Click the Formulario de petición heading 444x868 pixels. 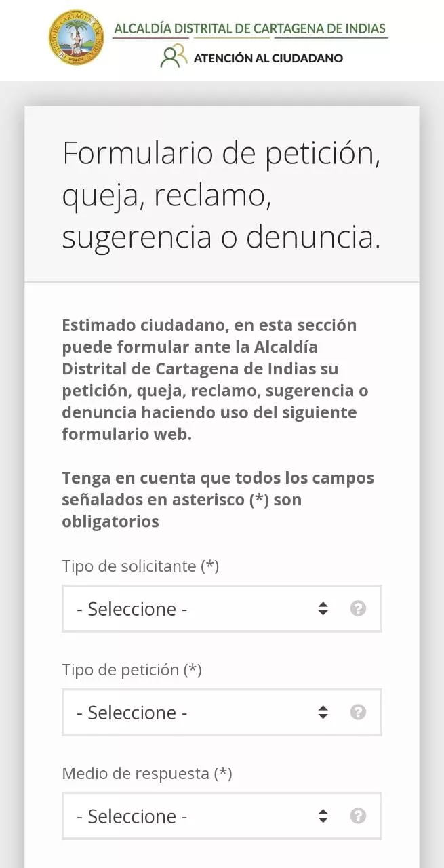click(221, 195)
